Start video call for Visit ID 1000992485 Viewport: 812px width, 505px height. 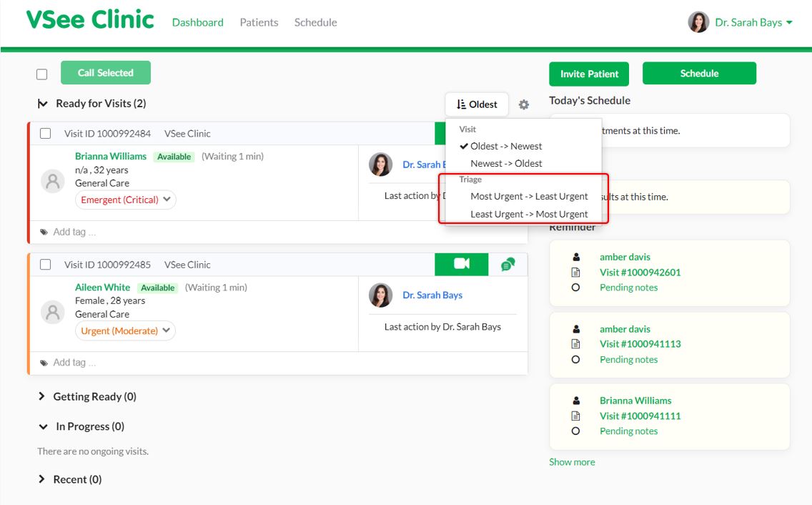462,264
